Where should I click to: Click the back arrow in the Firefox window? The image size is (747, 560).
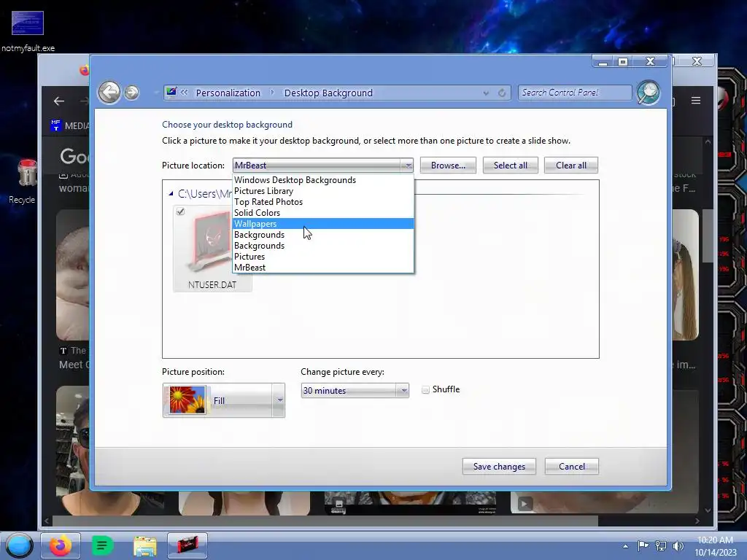[59, 101]
